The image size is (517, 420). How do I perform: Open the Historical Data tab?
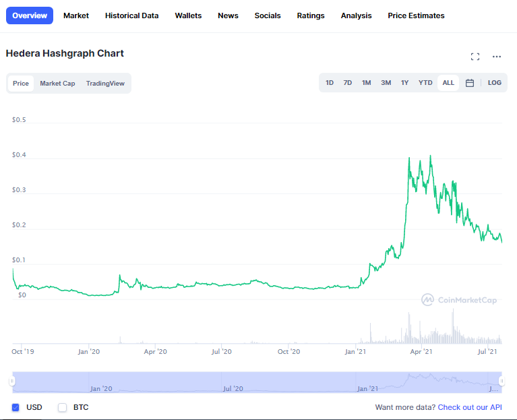click(131, 16)
